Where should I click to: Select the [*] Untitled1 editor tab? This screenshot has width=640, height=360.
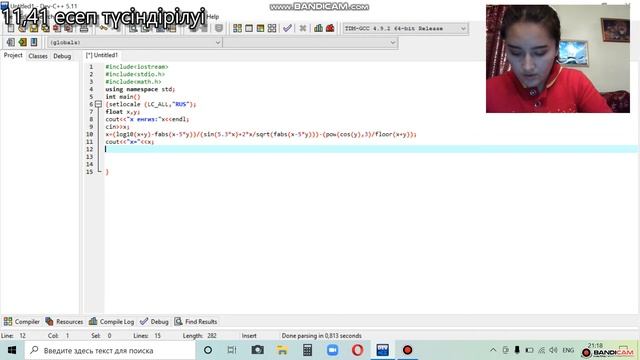point(102,55)
